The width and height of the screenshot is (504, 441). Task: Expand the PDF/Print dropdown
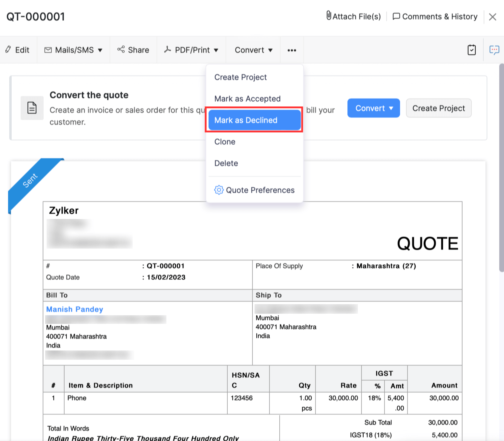coord(191,50)
